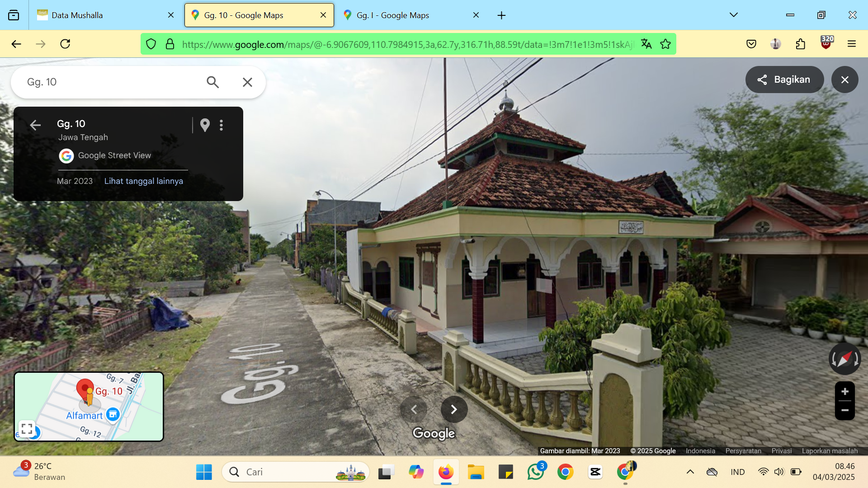Show location pin for Gg. 10

click(x=205, y=125)
